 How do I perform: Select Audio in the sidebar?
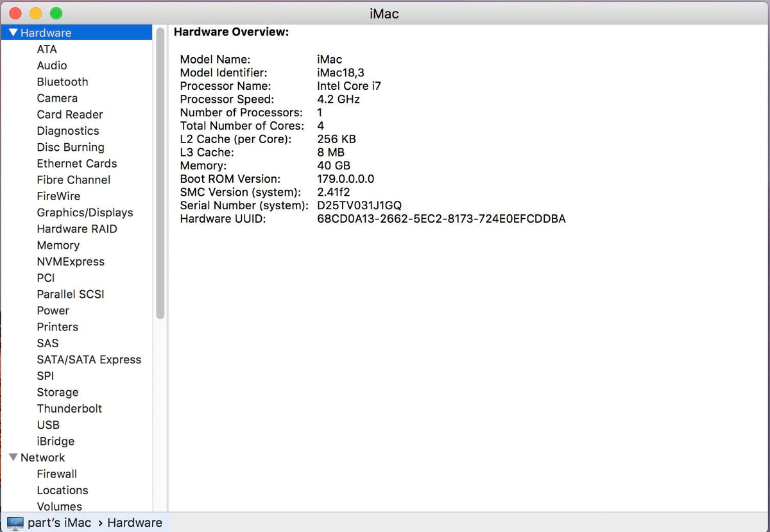tap(52, 65)
